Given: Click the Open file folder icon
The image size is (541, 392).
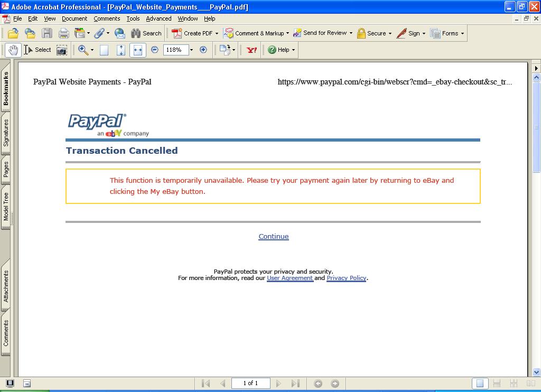Looking at the screenshot, I should point(13,33).
